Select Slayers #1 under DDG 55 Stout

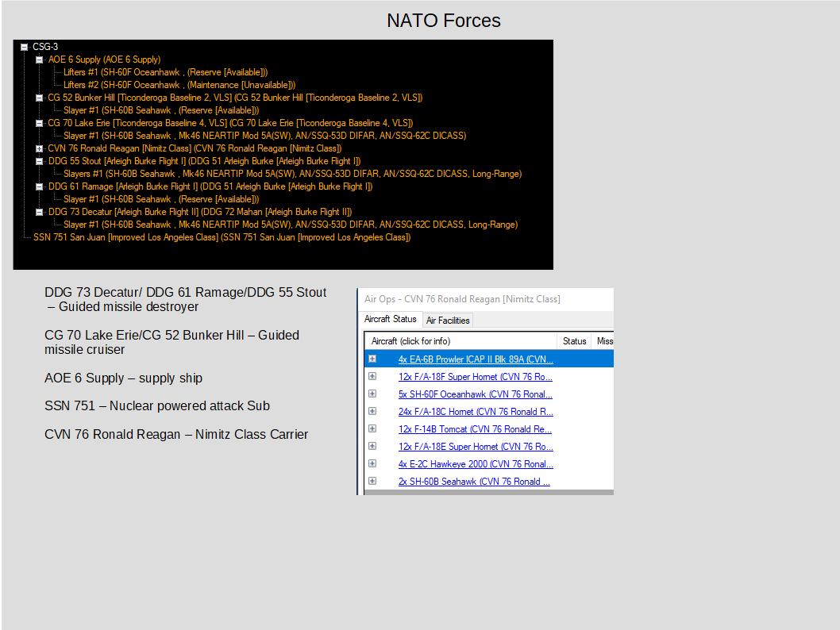click(x=292, y=174)
